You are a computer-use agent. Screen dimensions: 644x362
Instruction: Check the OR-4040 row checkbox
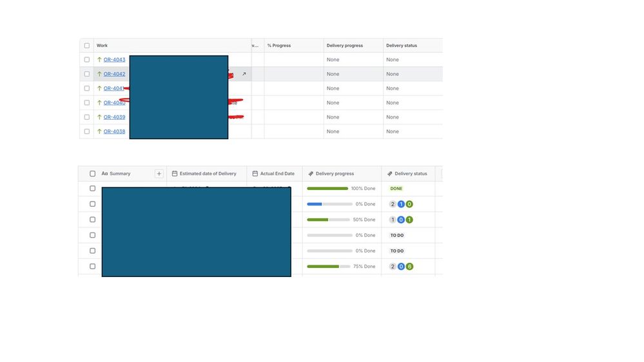point(86,102)
